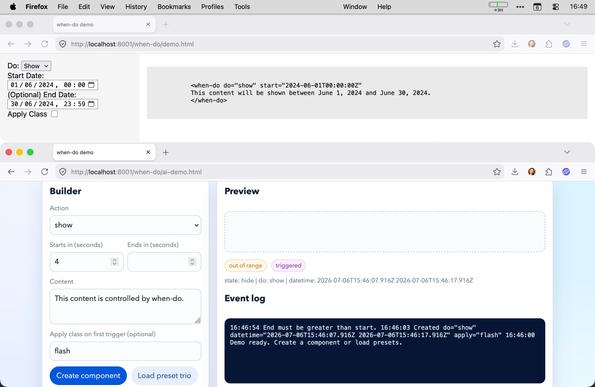Bookmark ai-demo page with star icon
The width and height of the screenshot is (595, 387).
(x=497, y=172)
